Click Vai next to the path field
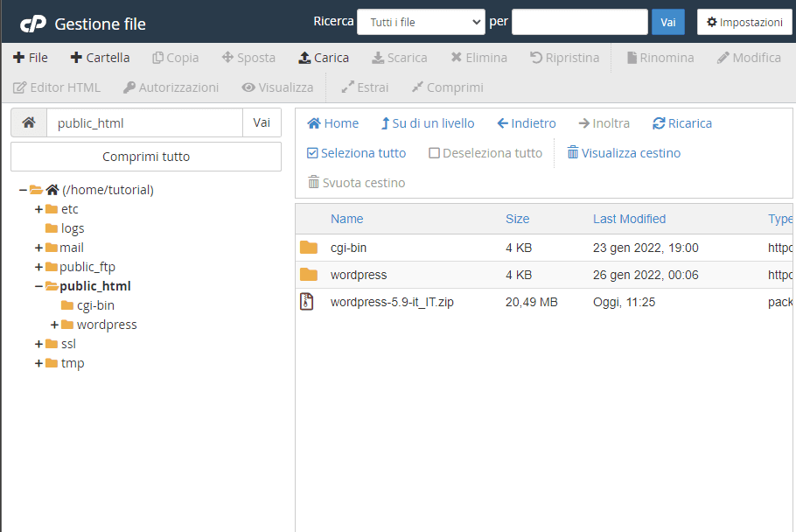The height and width of the screenshot is (532, 796). [x=262, y=122]
